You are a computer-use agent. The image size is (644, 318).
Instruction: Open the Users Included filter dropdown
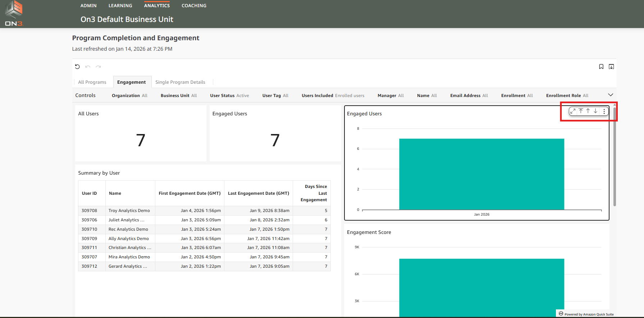[333, 96]
